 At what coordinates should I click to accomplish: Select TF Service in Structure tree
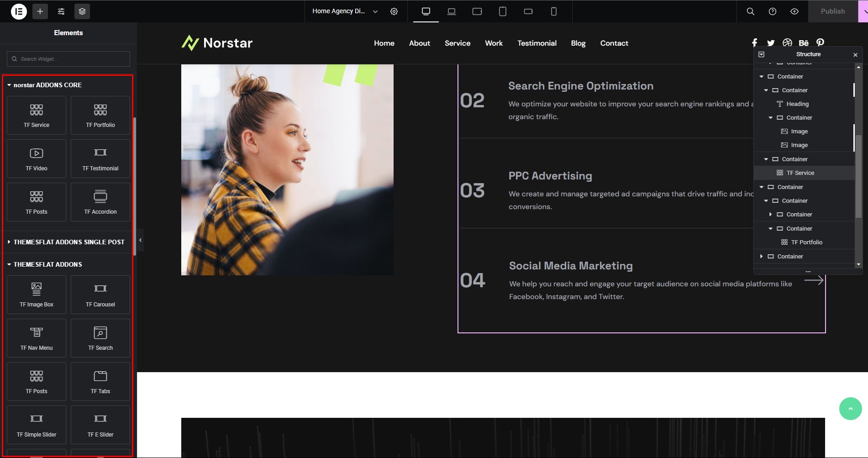(x=800, y=173)
